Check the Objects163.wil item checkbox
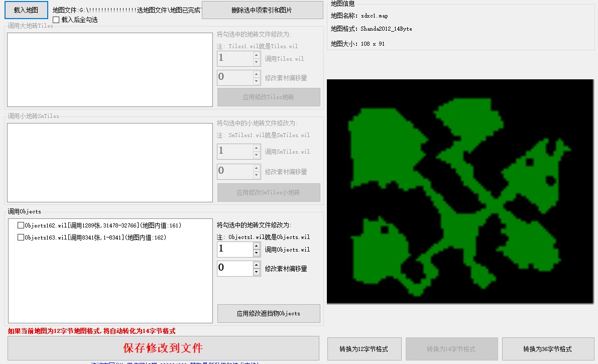 pos(21,237)
